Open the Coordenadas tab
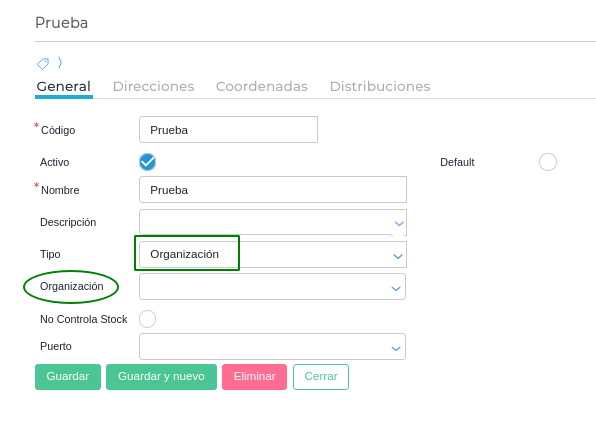596x421 pixels. point(262,86)
